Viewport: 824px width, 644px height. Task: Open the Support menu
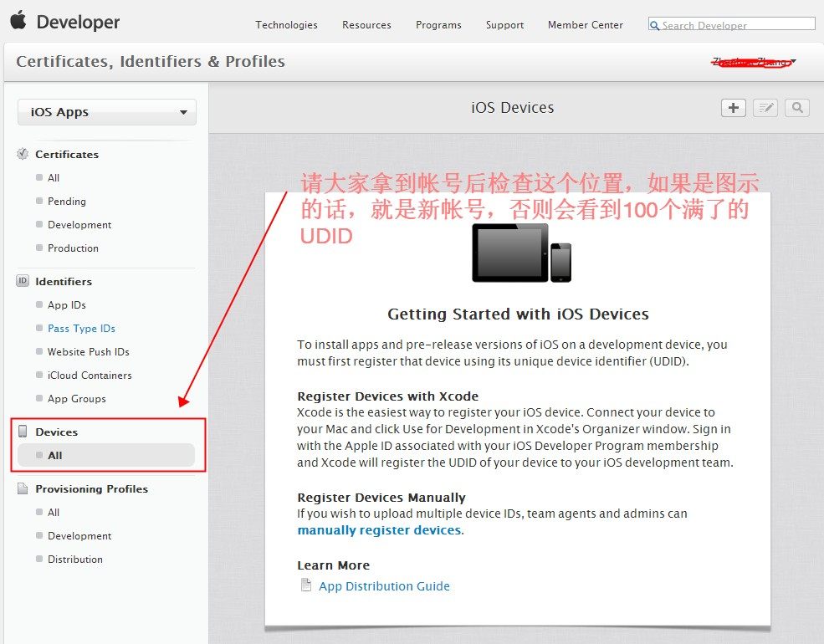pos(504,25)
